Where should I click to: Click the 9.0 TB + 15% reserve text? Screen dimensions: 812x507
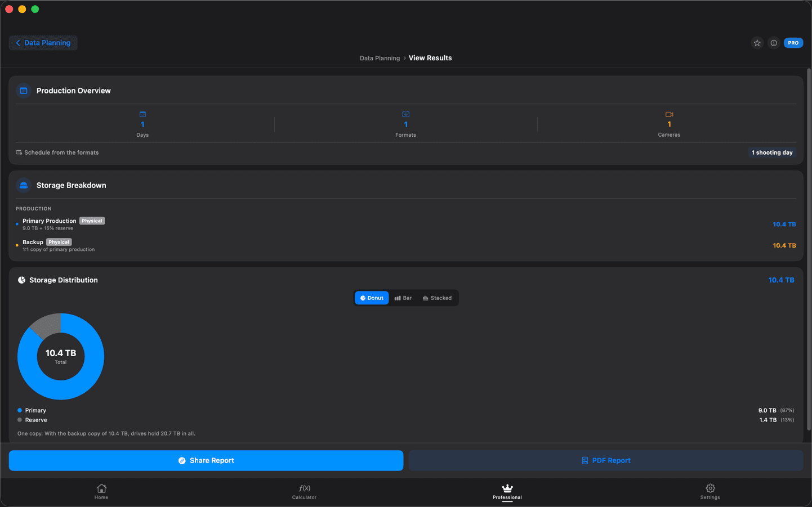[48, 228]
